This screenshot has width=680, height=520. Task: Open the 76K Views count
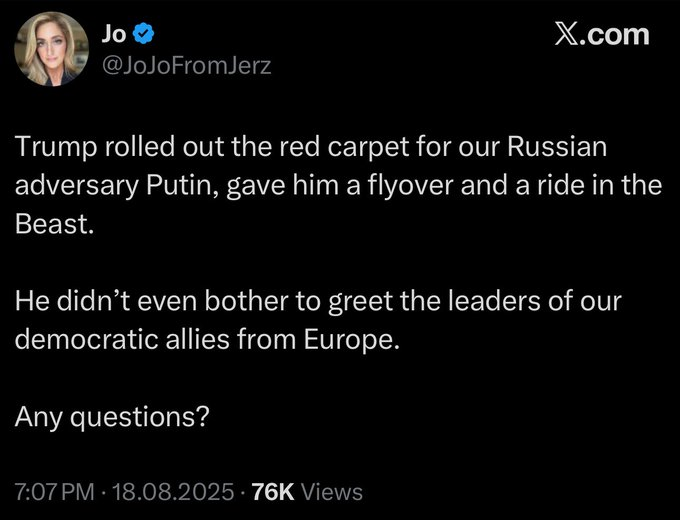pyautogui.click(x=307, y=492)
